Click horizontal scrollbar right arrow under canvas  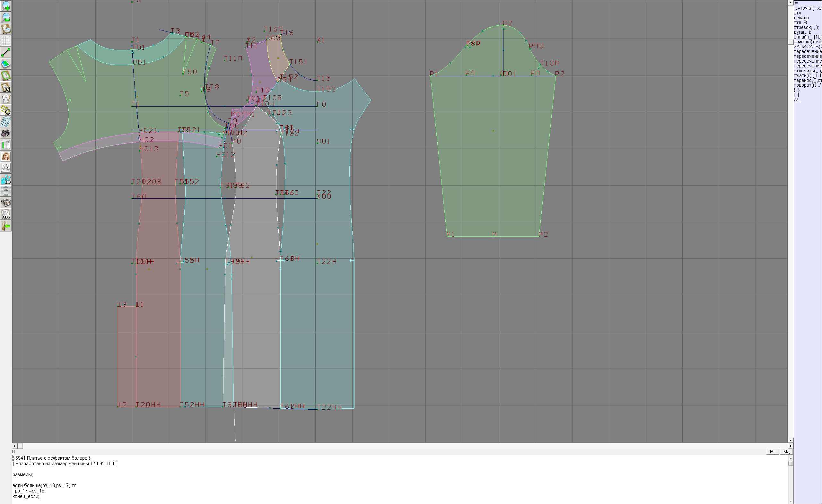click(x=790, y=446)
